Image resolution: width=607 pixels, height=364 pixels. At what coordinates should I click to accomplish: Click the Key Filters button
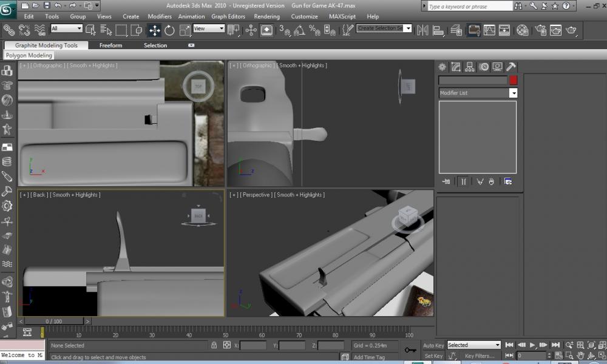tap(480, 356)
